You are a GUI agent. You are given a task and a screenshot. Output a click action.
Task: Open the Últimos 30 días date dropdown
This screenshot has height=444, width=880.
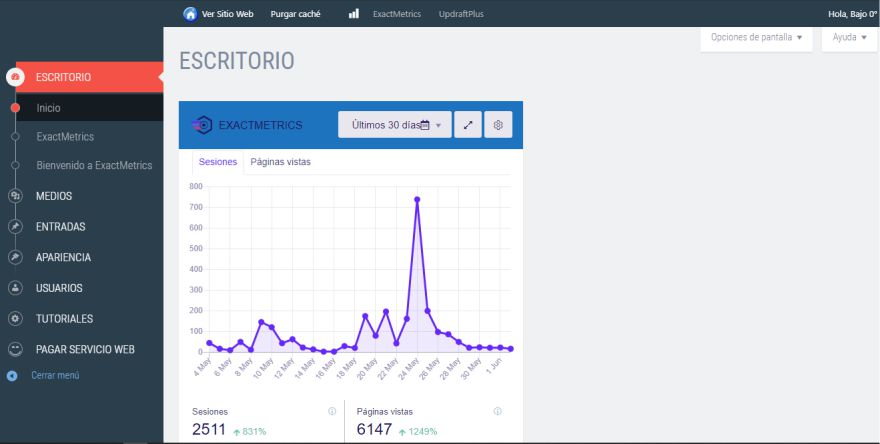[x=395, y=125]
